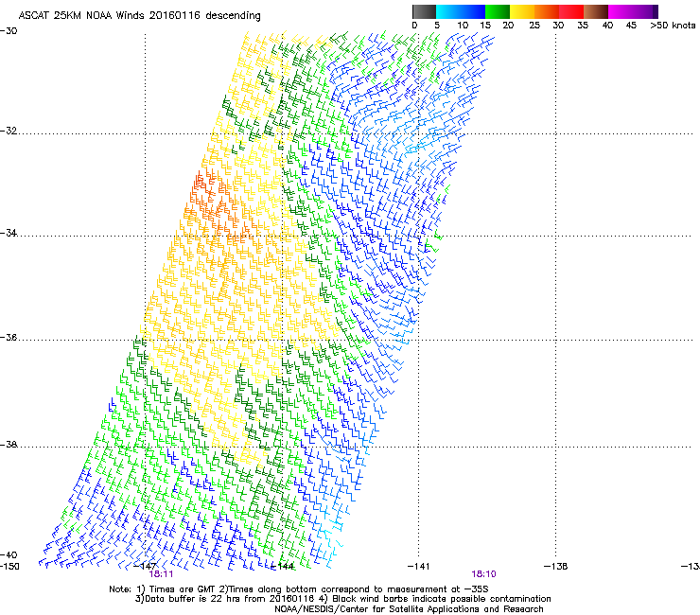Click the purple '18:10' swath time label
The height and width of the screenshot is (615, 700).
tap(484, 574)
